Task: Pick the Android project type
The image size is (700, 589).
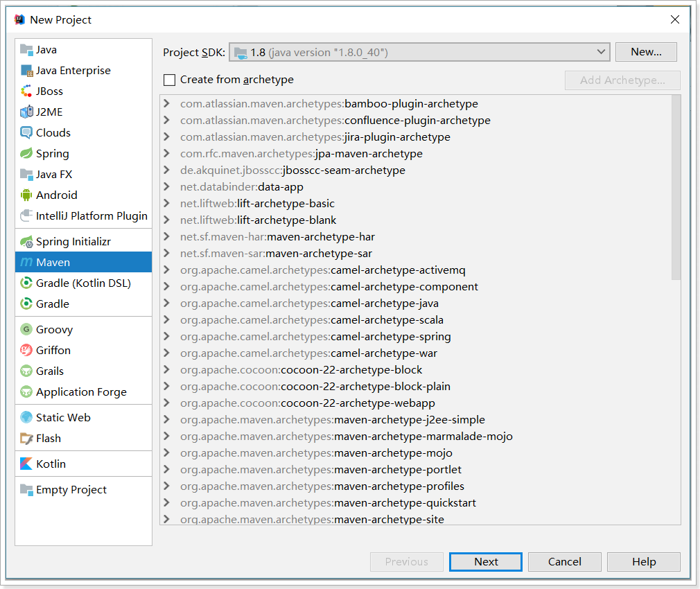Action: click(83, 195)
